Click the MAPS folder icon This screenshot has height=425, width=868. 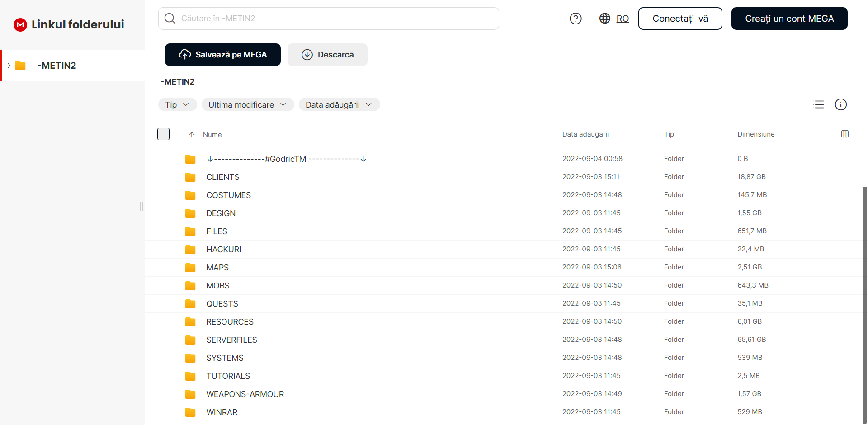190,268
